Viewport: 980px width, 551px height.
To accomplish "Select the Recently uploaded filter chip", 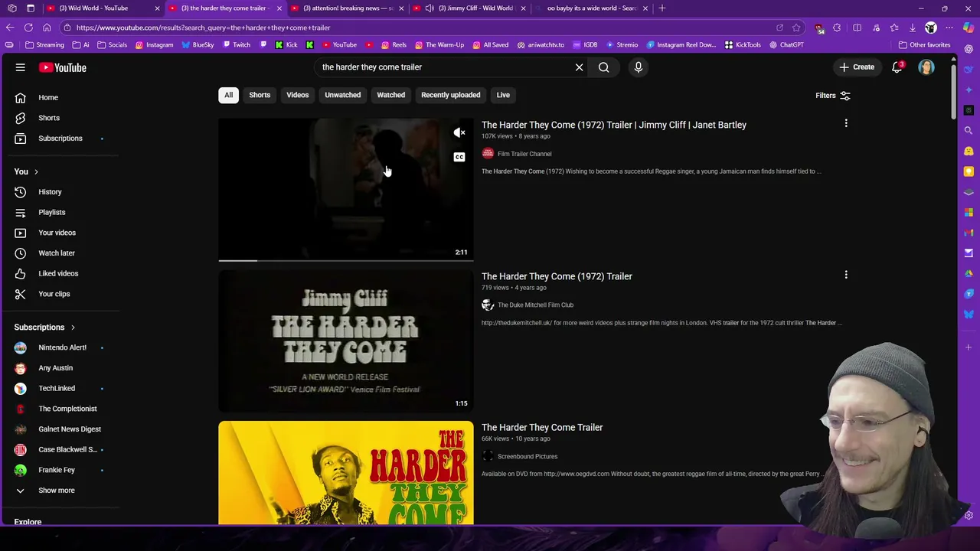I will [x=451, y=95].
